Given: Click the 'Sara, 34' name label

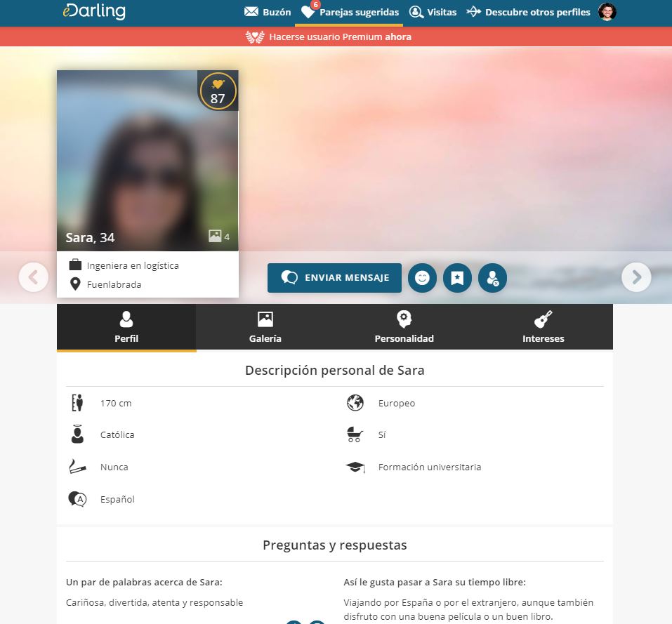Looking at the screenshot, I should (90, 238).
